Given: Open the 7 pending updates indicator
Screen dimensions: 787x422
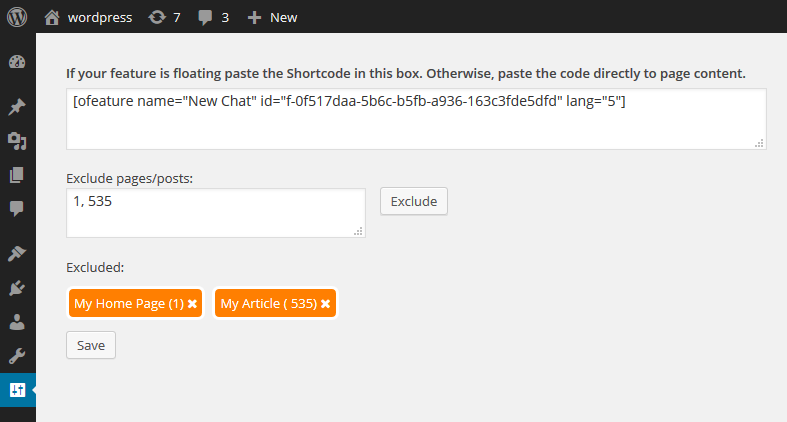Looking at the screenshot, I should click(x=164, y=18).
